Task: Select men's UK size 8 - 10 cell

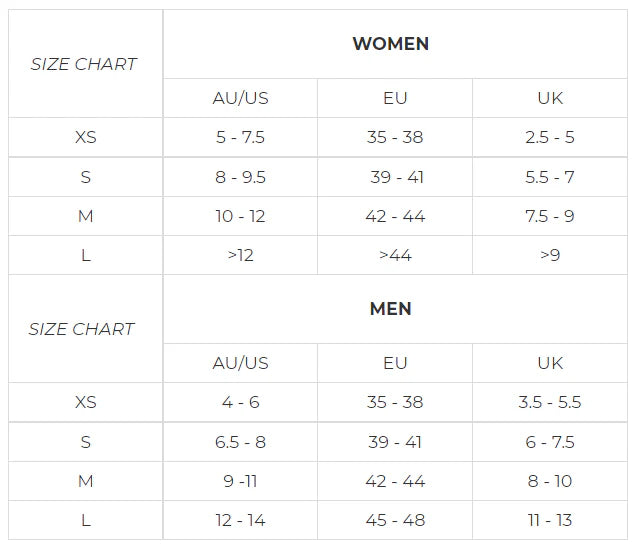Action: pos(550,481)
